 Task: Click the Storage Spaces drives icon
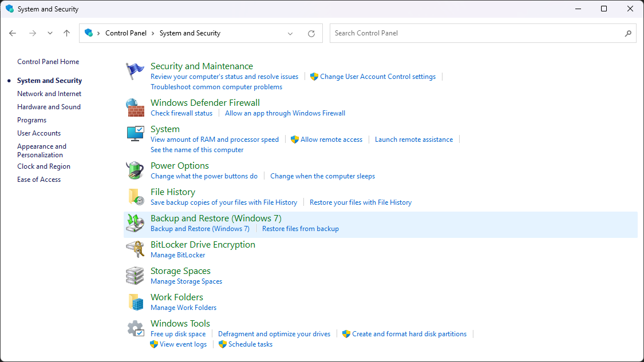click(135, 276)
